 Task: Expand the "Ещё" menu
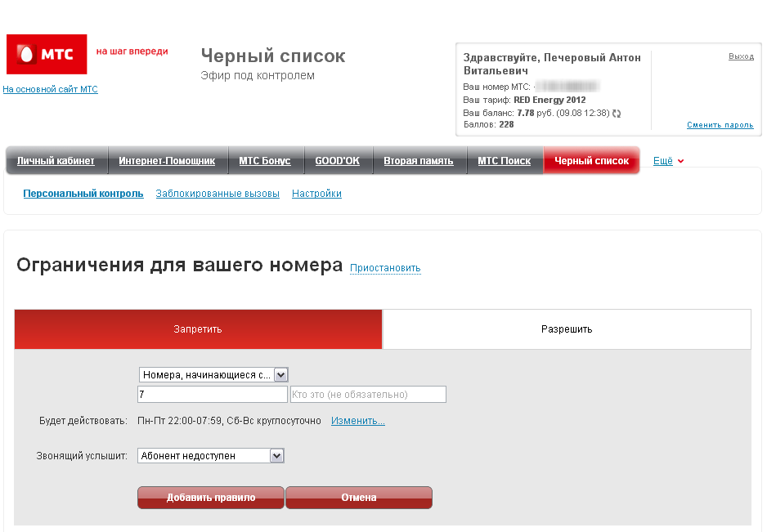click(x=668, y=161)
